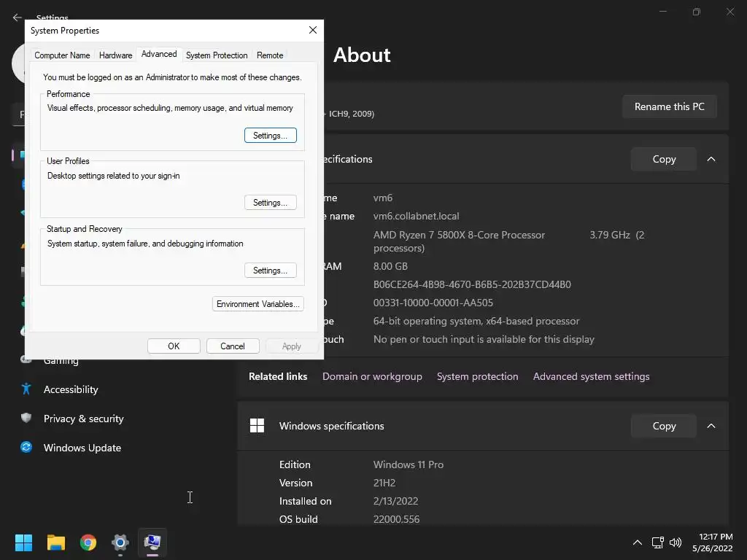Select the Advanced tab

click(x=159, y=54)
